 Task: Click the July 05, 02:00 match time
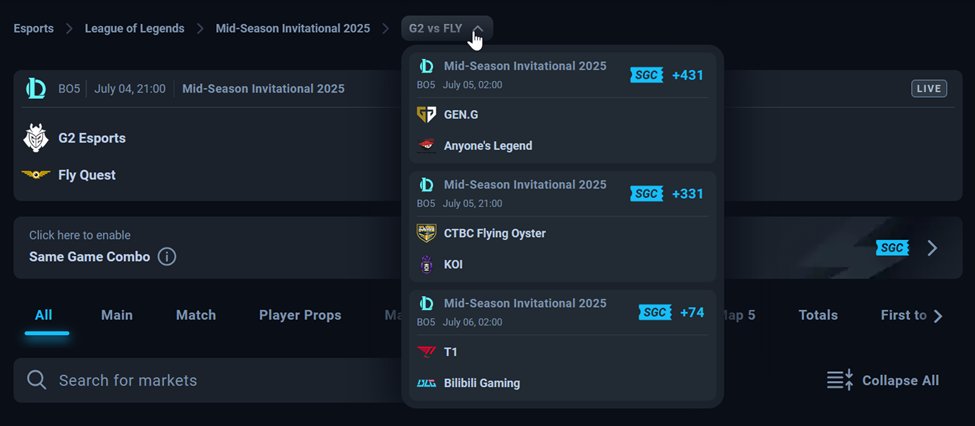point(473,85)
